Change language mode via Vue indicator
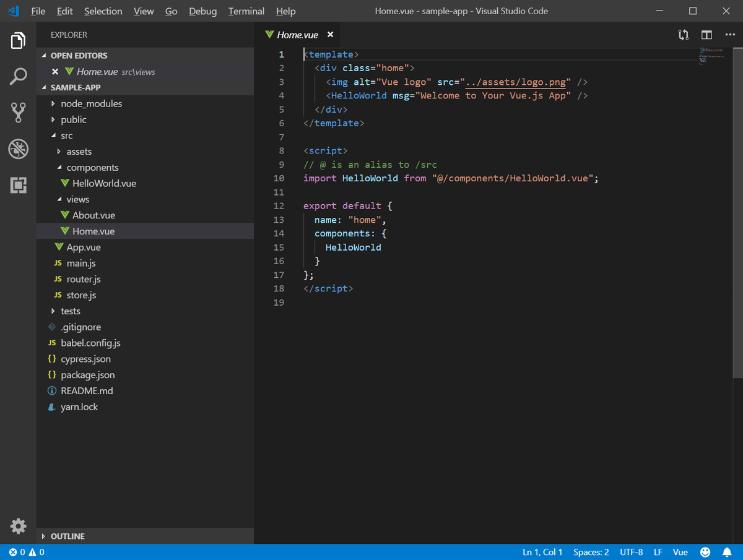743x560 pixels. pyautogui.click(x=680, y=552)
